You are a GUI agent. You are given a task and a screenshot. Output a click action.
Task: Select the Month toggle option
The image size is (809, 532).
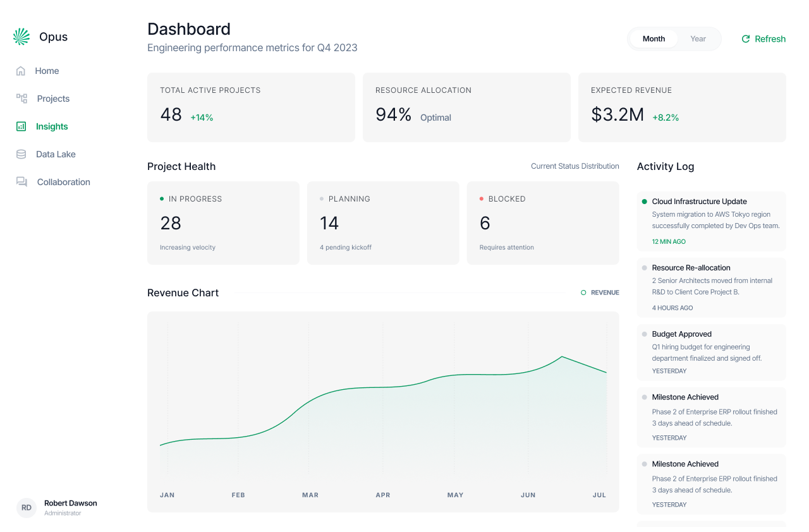click(x=654, y=39)
